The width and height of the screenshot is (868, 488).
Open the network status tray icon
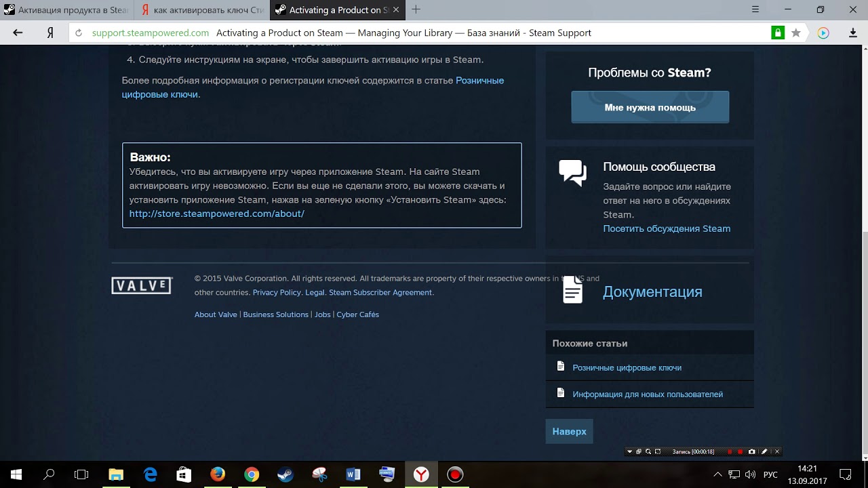pos(734,474)
